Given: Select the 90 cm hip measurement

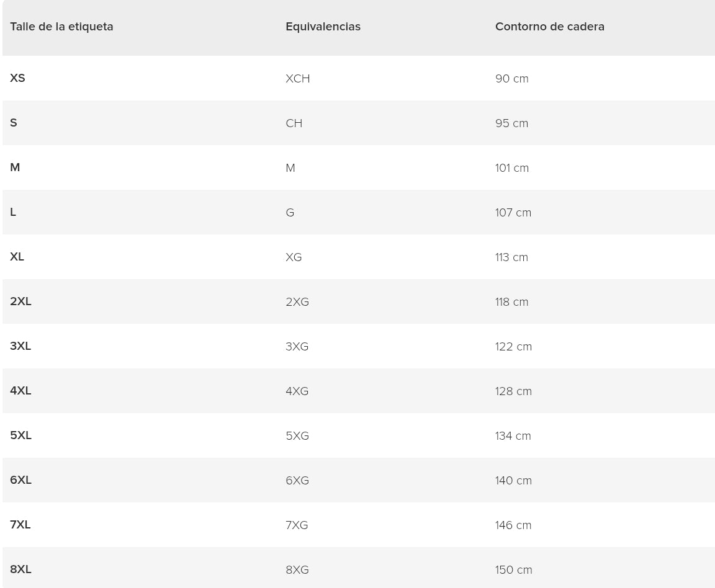Looking at the screenshot, I should (x=511, y=79).
